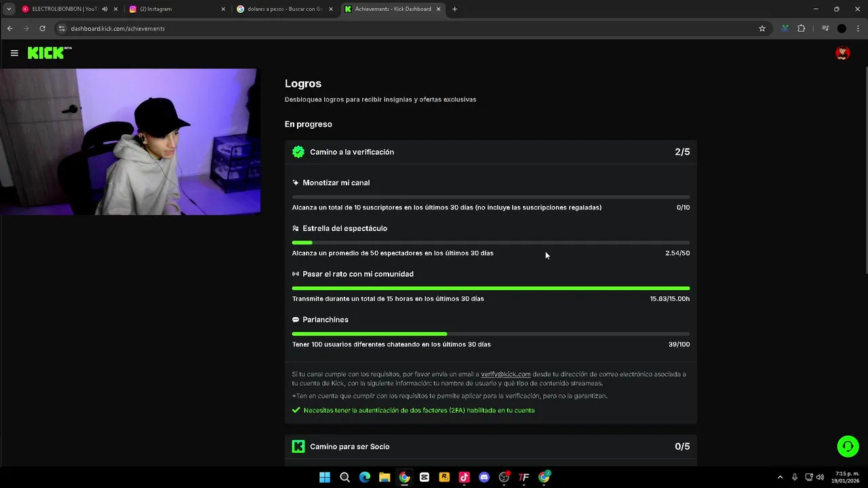Show hidden system tray icons
This screenshot has height=488, width=868.
coord(780,477)
